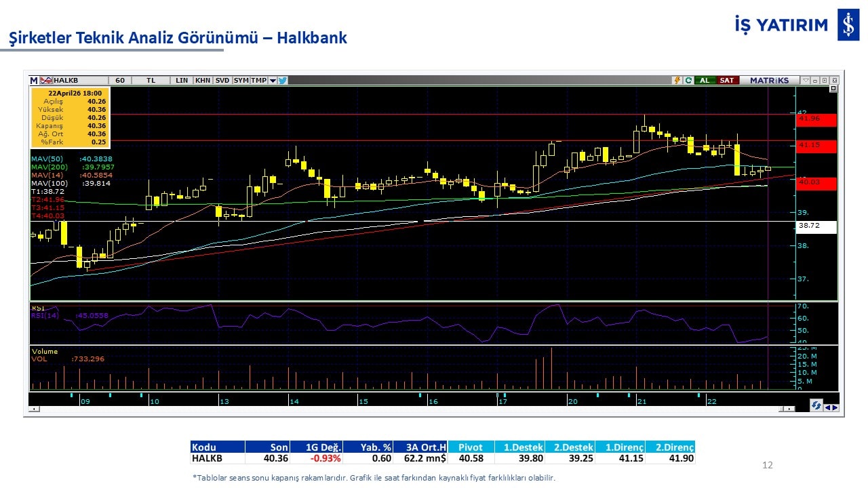Click the HALKB symbol input field
868x488 pixels.
click(x=80, y=80)
